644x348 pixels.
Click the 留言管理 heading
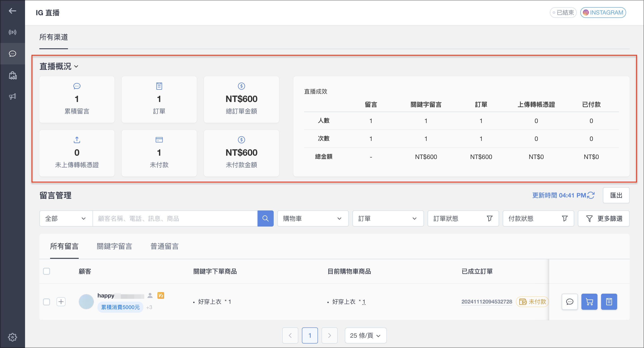click(55, 195)
